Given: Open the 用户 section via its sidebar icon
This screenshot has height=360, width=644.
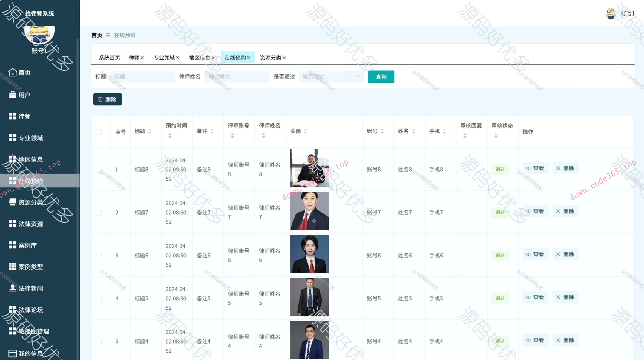Looking at the screenshot, I should 12,95.
